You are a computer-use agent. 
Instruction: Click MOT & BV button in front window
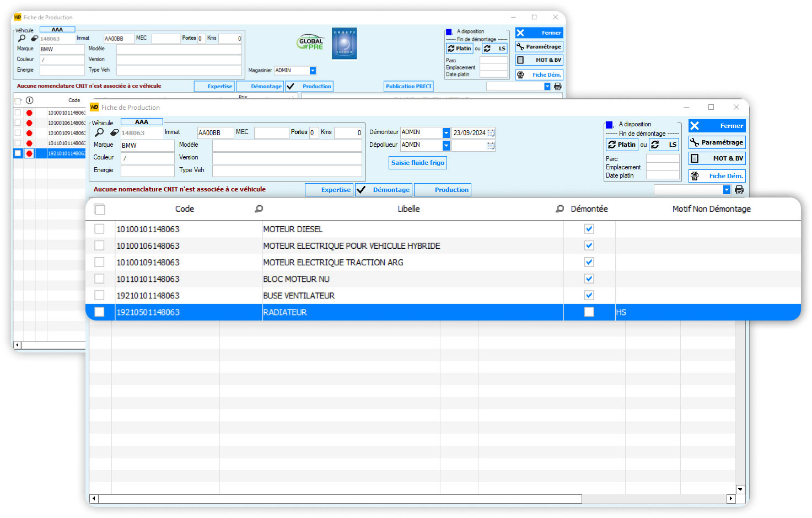coord(717,158)
